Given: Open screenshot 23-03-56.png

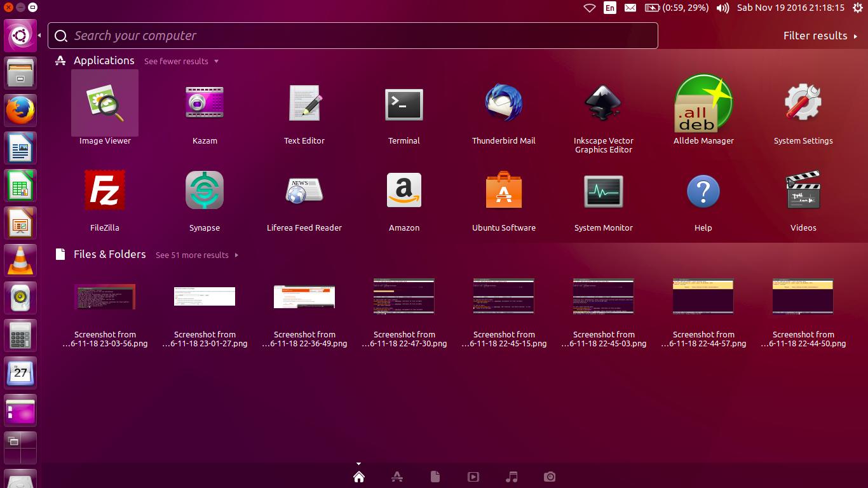Looking at the screenshot, I should (x=105, y=296).
